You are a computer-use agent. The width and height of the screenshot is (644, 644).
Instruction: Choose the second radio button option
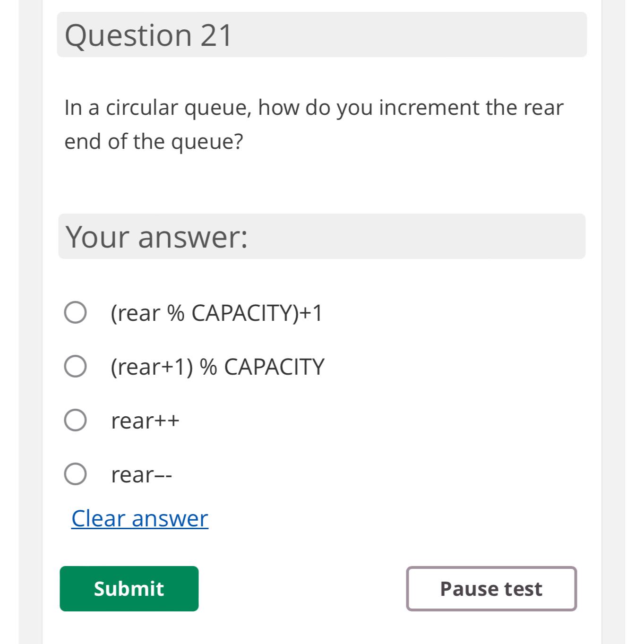click(76, 365)
